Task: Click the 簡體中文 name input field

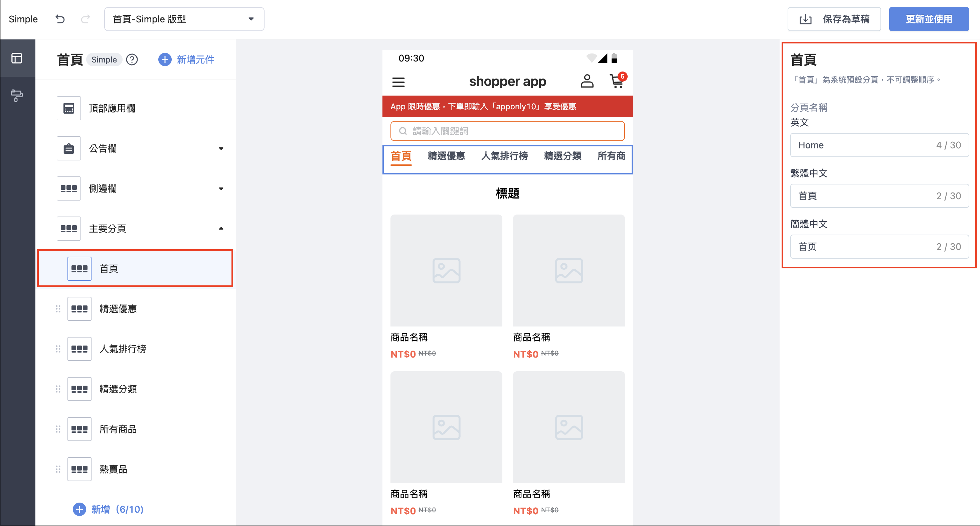Action: click(879, 247)
